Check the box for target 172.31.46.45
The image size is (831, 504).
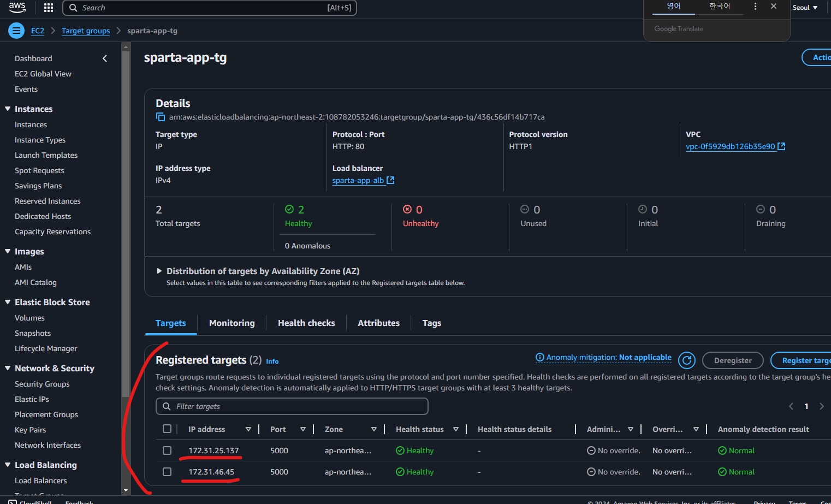click(167, 472)
